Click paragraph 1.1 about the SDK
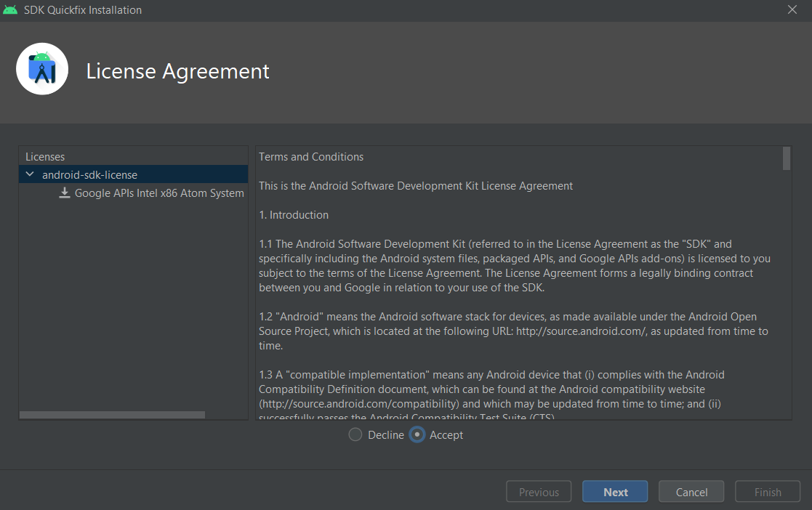Screen dimensions: 812x510 515,266
